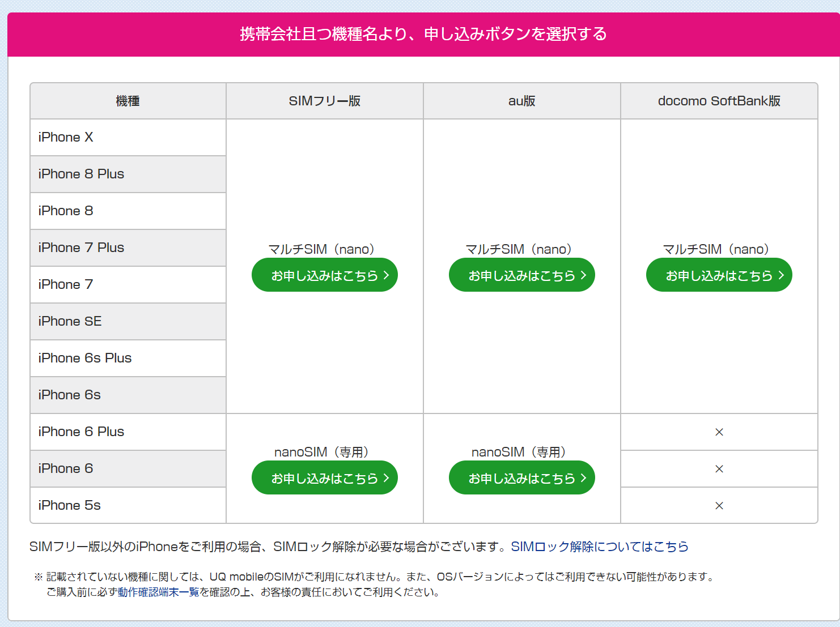The image size is (840, 627).
Task: Click the × mark in iPhone 6 row
Action: 719,469
